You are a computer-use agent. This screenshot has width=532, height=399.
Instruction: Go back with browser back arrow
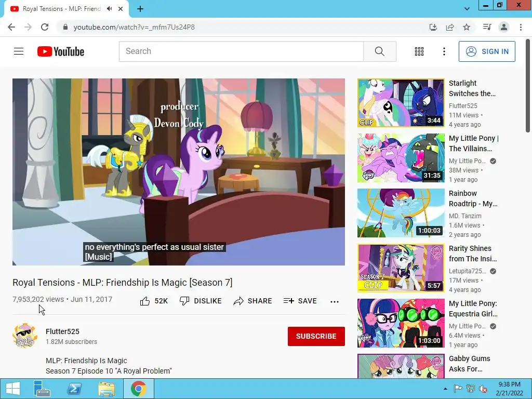click(x=11, y=27)
